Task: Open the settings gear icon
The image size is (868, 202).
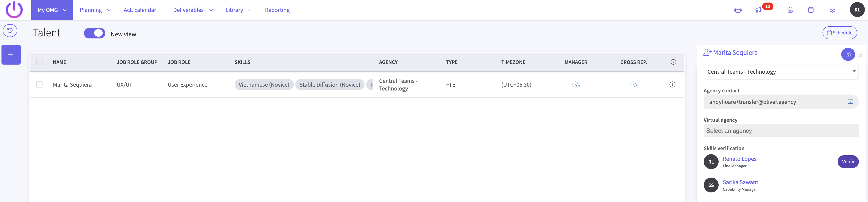Action: [832, 10]
